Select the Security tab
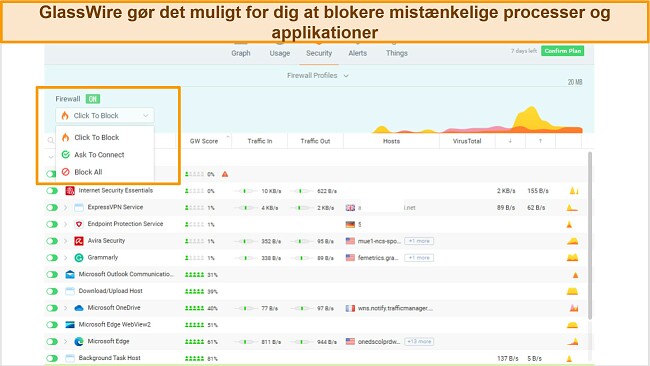Viewport: 650px width, 366px height. [319, 53]
